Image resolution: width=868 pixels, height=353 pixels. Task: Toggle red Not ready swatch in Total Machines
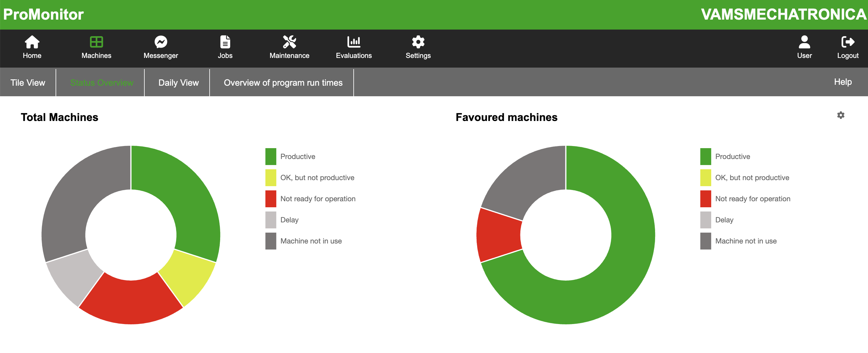pos(271,199)
